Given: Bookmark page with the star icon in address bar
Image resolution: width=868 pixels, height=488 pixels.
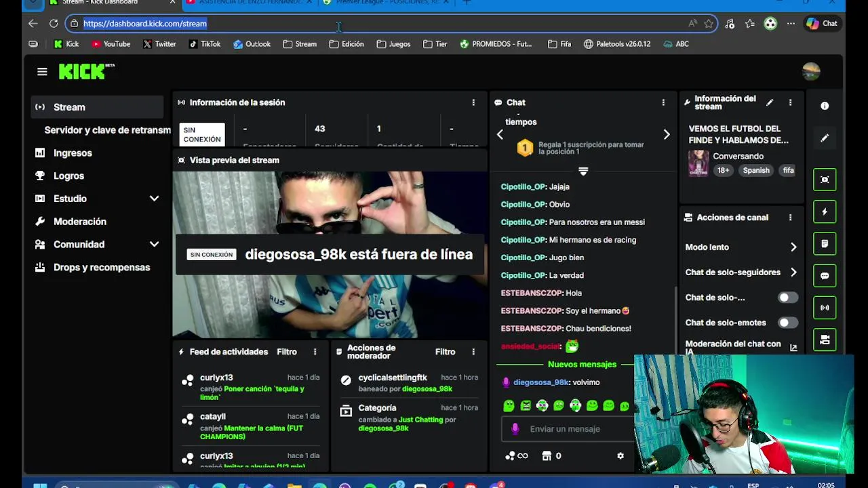Looking at the screenshot, I should (709, 23).
